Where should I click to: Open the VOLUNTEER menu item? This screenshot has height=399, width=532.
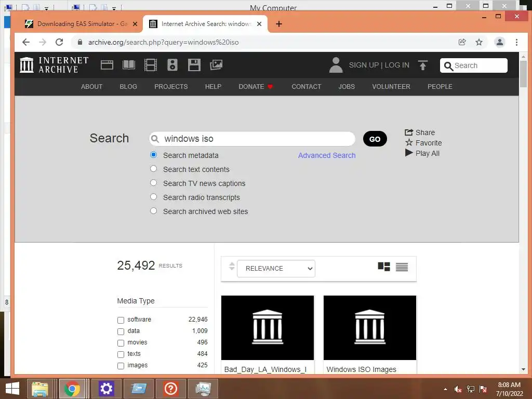tap(391, 87)
